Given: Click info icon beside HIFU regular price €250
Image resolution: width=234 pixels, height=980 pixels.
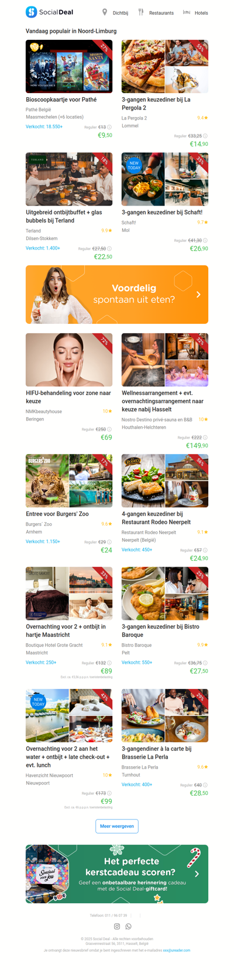Looking at the screenshot, I should [x=109, y=429].
